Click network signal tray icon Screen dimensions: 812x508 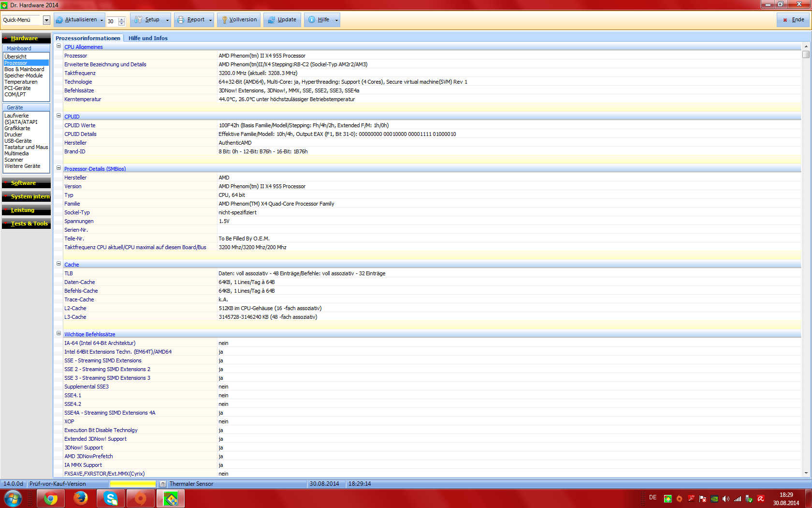coord(738,499)
